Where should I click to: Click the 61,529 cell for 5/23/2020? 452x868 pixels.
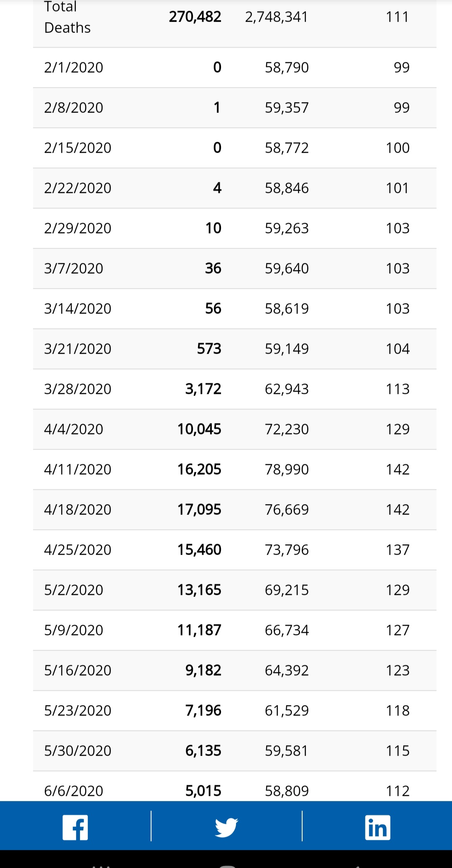[287, 711]
